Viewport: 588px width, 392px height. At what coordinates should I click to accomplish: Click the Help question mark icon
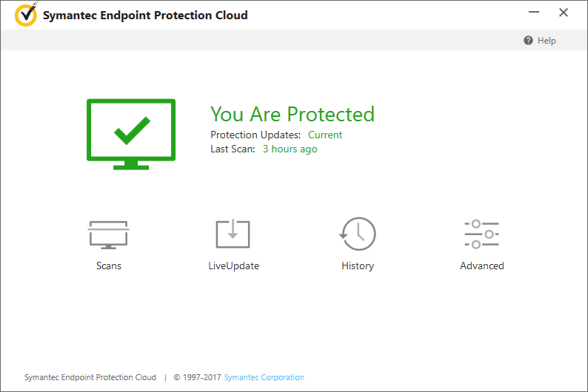pos(528,41)
